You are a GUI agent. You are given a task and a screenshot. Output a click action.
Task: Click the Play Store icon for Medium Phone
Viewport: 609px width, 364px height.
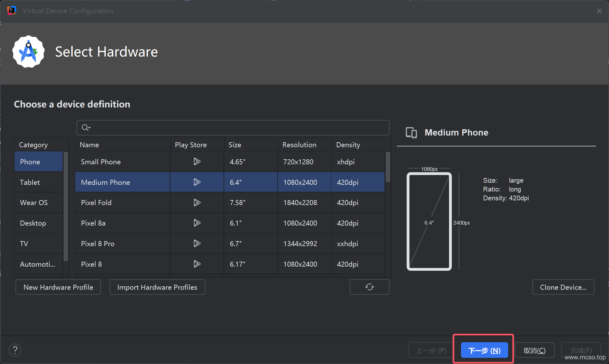[x=197, y=182]
